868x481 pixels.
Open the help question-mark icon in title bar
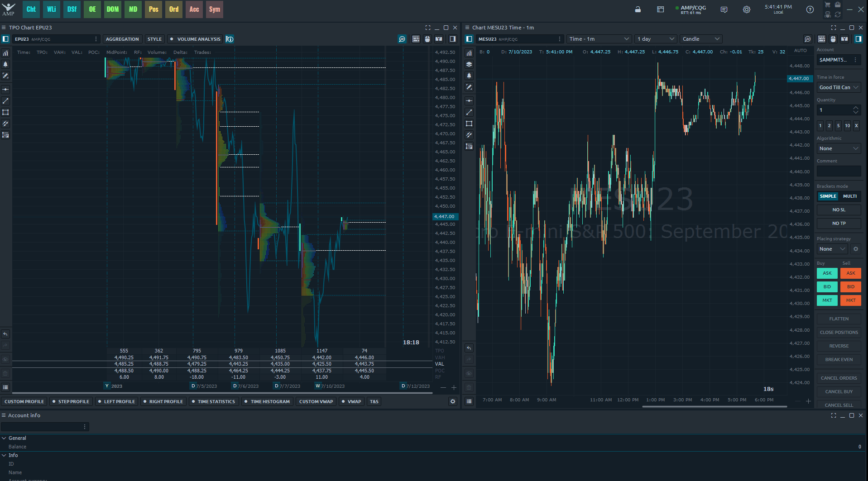point(810,10)
